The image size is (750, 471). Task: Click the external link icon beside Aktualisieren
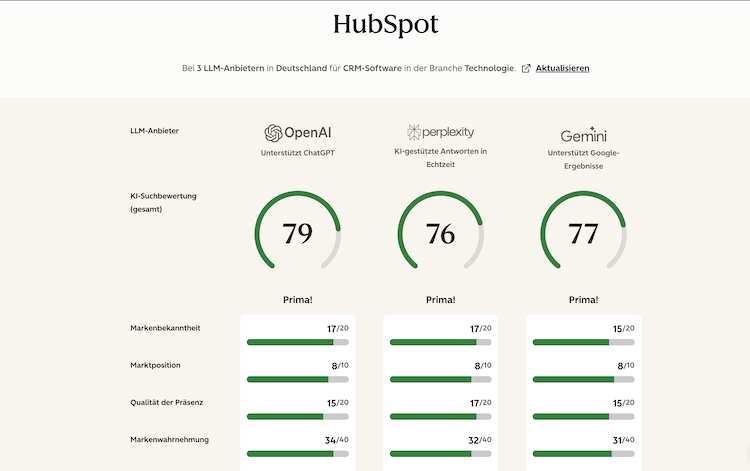tap(526, 68)
